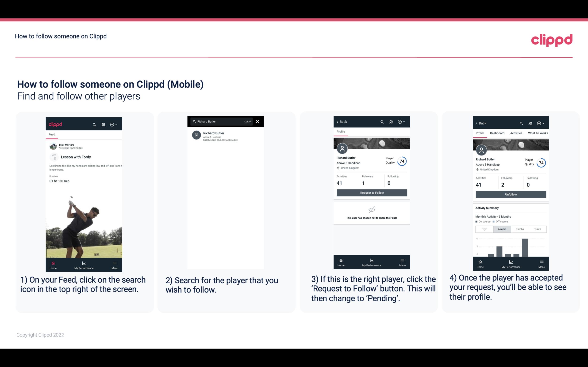Viewport: 588px width, 367px height.
Task: Click the Home icon in bottom navigation
Action: (53, 263)
